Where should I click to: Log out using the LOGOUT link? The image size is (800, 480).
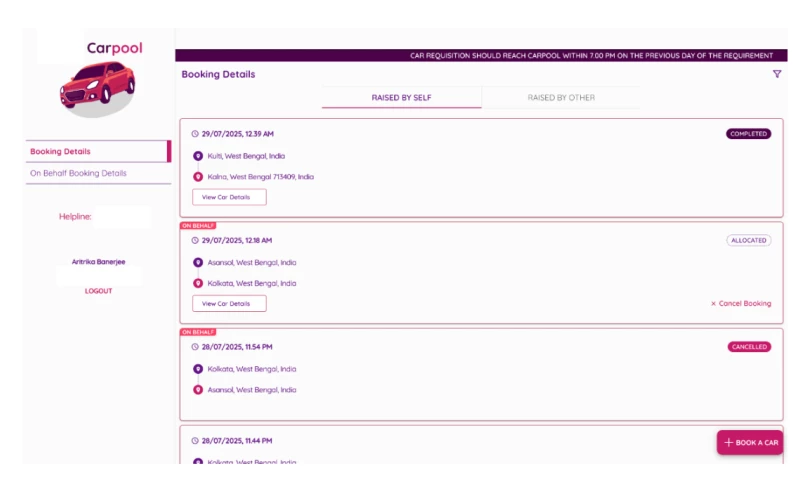click(x=98, y=291)
